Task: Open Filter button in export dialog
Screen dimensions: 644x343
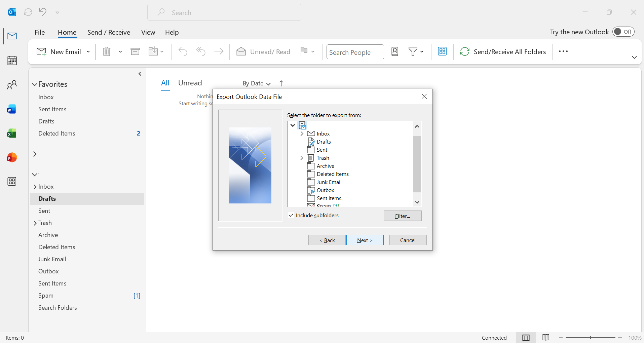Action: tap(403, 216)
